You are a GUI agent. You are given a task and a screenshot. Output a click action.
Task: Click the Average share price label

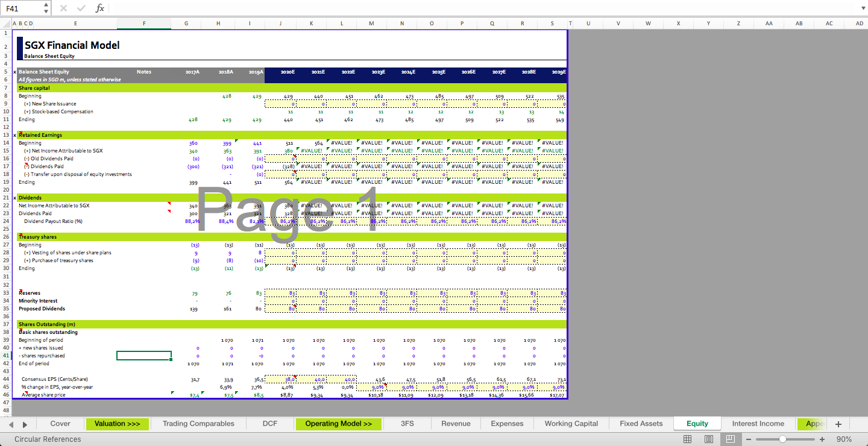click(43, 395)
